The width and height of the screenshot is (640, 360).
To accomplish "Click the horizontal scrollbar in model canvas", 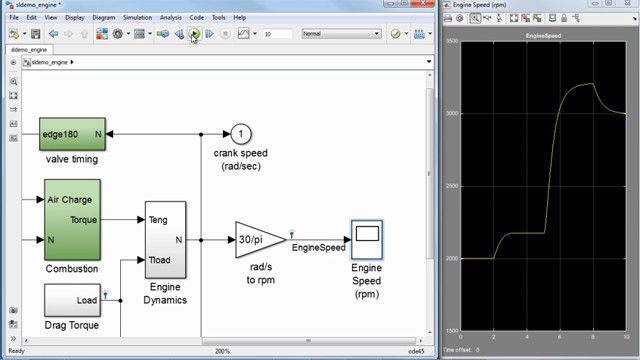I will pyautogui.click(x=308, y=340).
